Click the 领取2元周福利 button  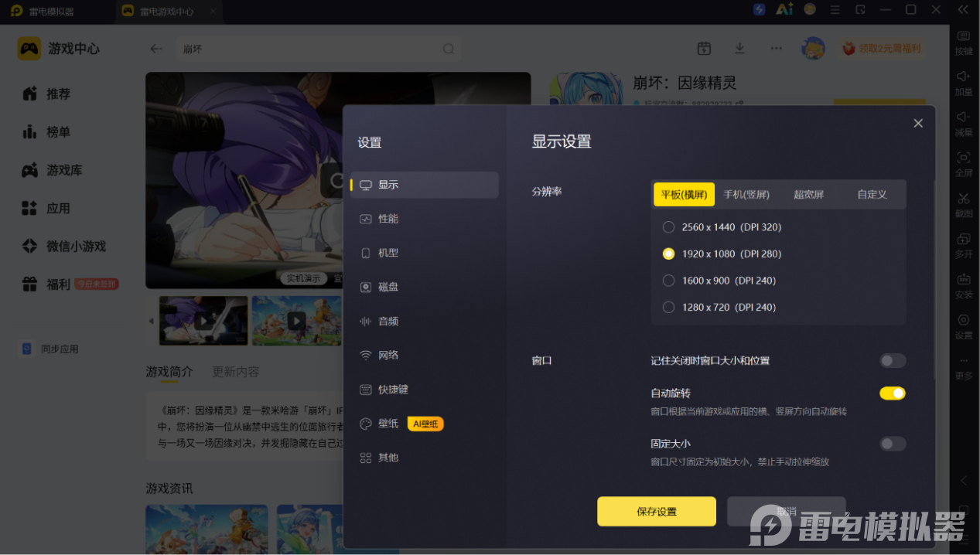tap(882, 49)
